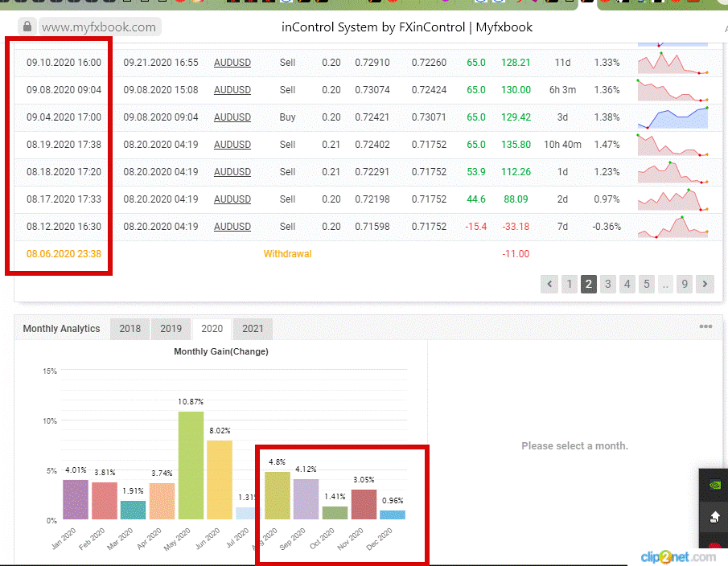Select the Jun 2020 bar showing 8.02%
The height and width of the screenshot is (566, 728).
220,480
